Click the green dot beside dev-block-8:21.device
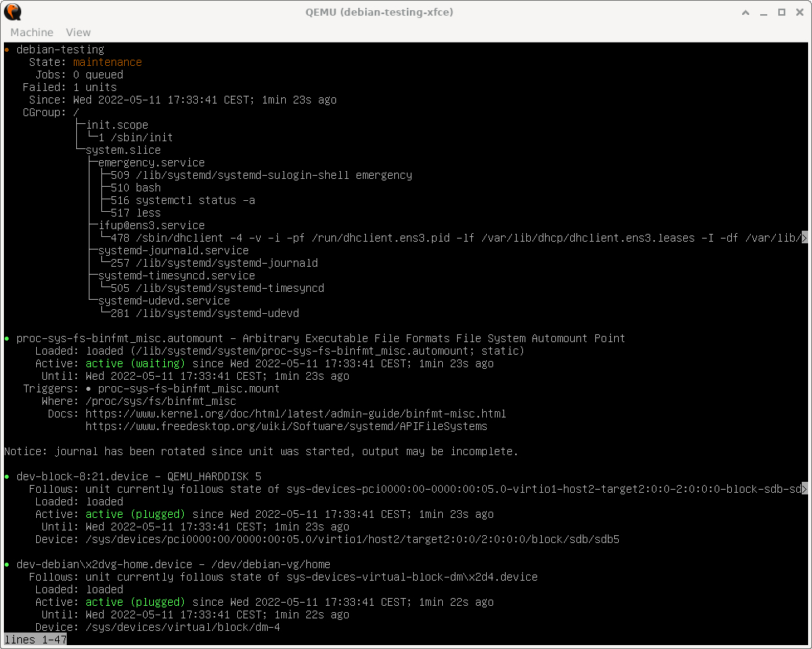This screenshot has height=649, width=812. tap(7, 476)
